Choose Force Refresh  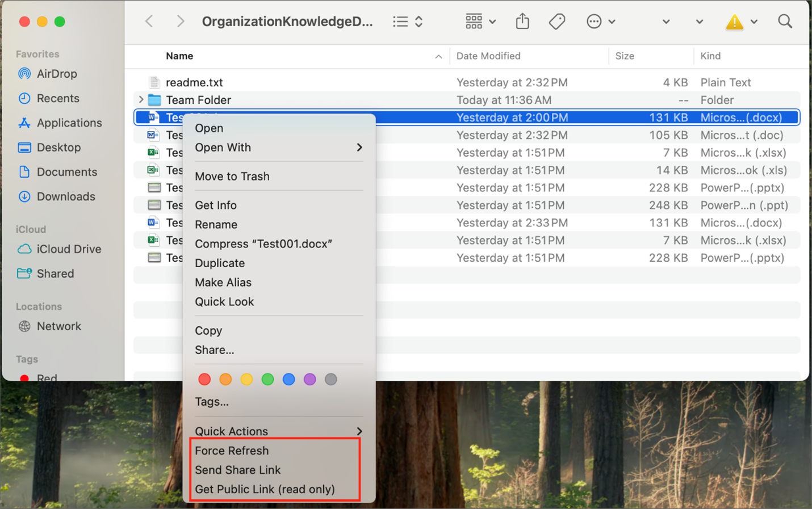click(x=232, y=451)
